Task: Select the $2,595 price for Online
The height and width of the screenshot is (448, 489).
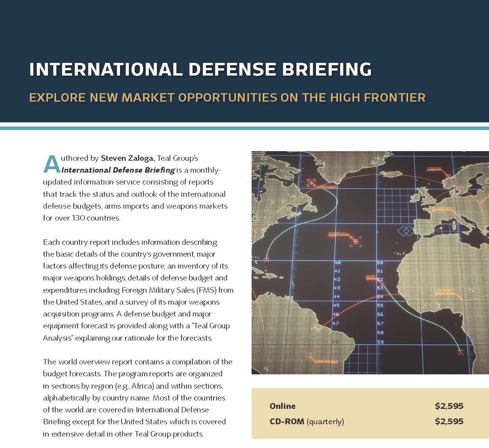Action: coord(449,406)
